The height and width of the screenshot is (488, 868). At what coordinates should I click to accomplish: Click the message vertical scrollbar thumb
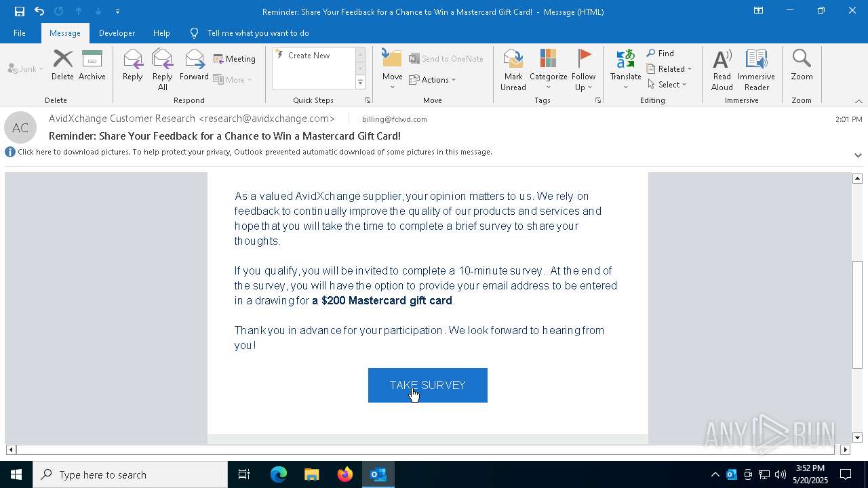(857, 314)
